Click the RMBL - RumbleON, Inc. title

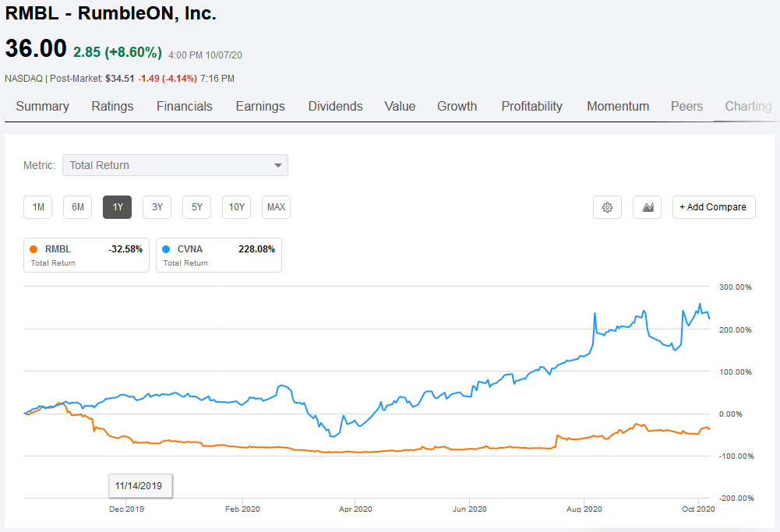[x=111, y=13]
